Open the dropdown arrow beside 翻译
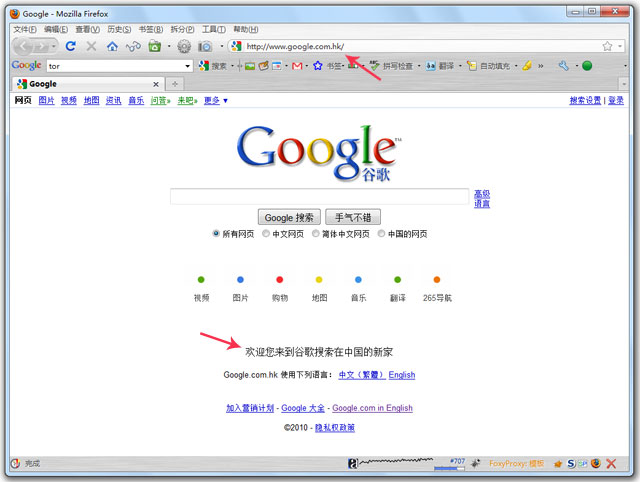This screenshot has height=482, width=640. (460, 66)
